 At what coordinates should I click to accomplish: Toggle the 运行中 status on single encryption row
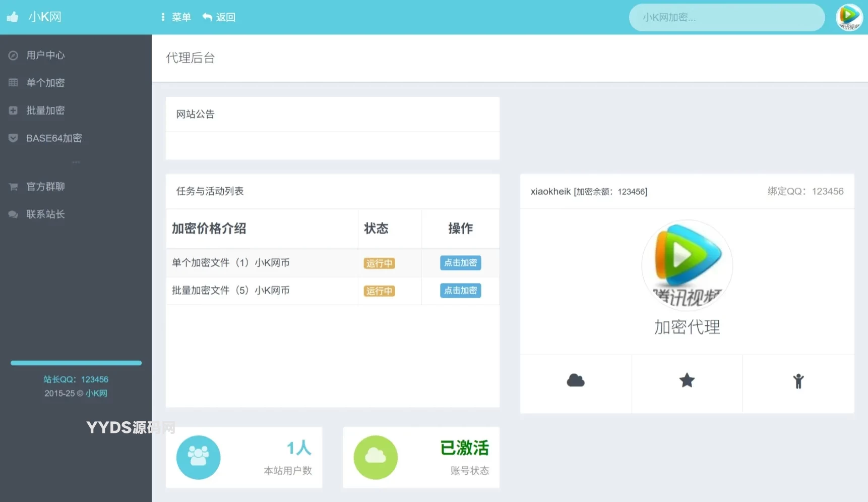click(379, 263)
